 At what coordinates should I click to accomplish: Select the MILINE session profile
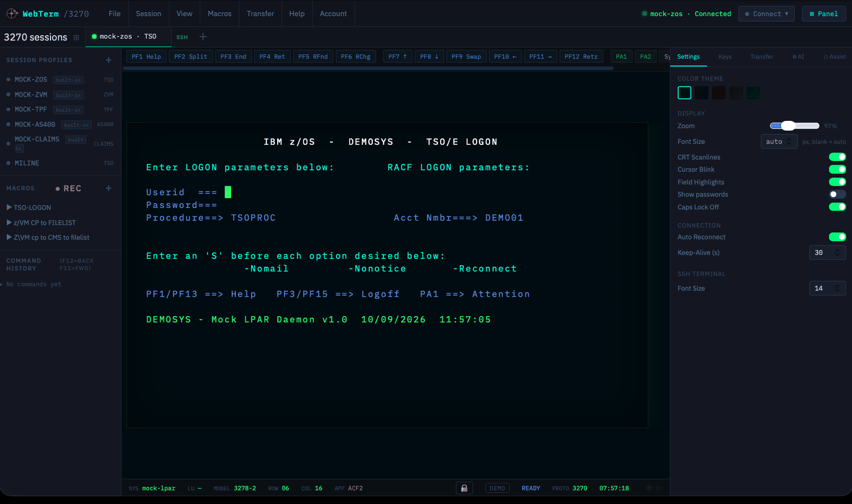60,163
